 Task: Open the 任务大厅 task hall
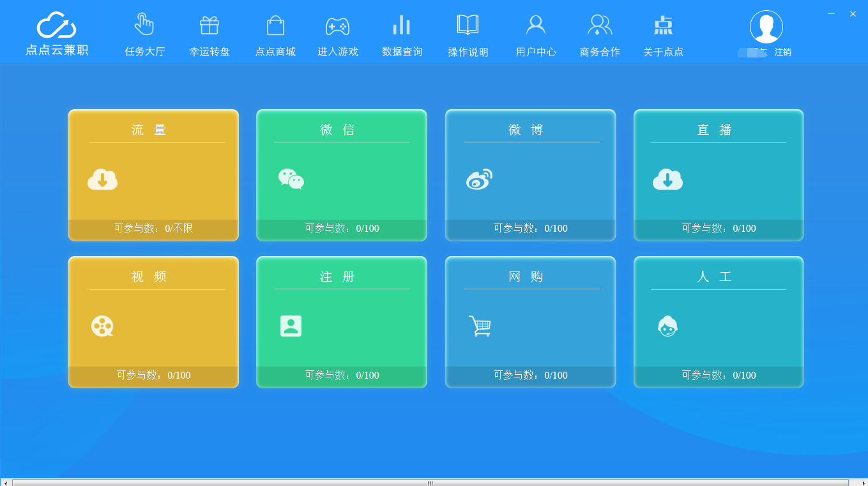pos(144,35)
